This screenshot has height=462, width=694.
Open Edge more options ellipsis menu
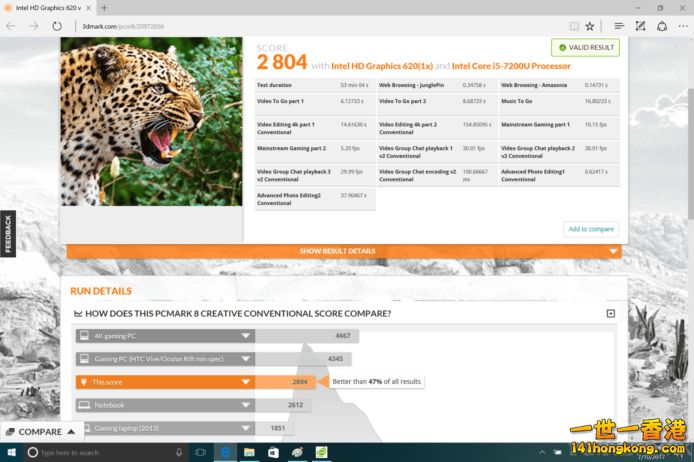(683, 26)
